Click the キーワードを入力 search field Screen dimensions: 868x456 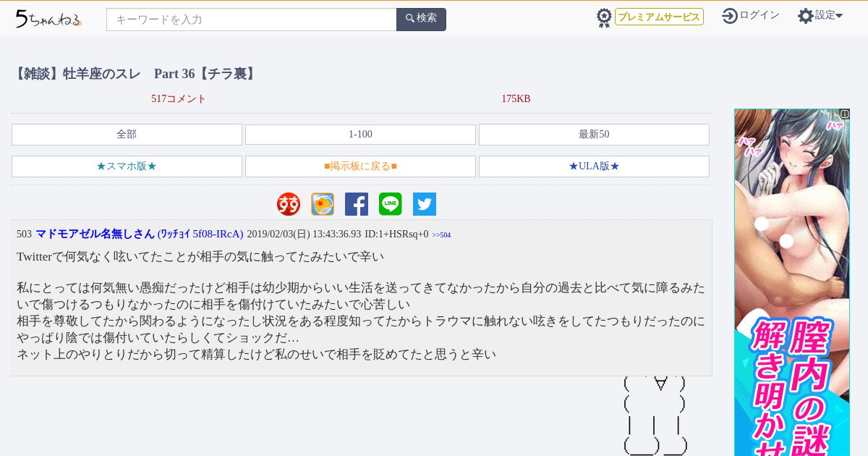click(252, 20)
